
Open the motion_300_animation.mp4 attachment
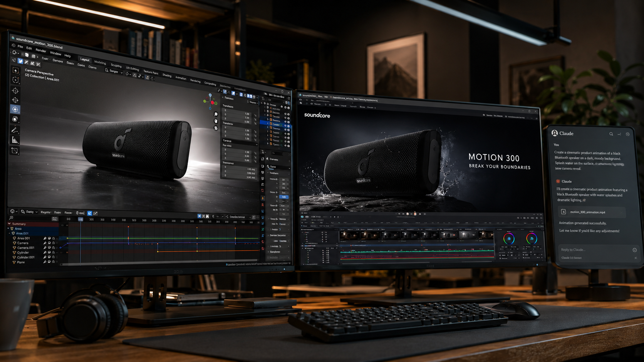[592, 212]
